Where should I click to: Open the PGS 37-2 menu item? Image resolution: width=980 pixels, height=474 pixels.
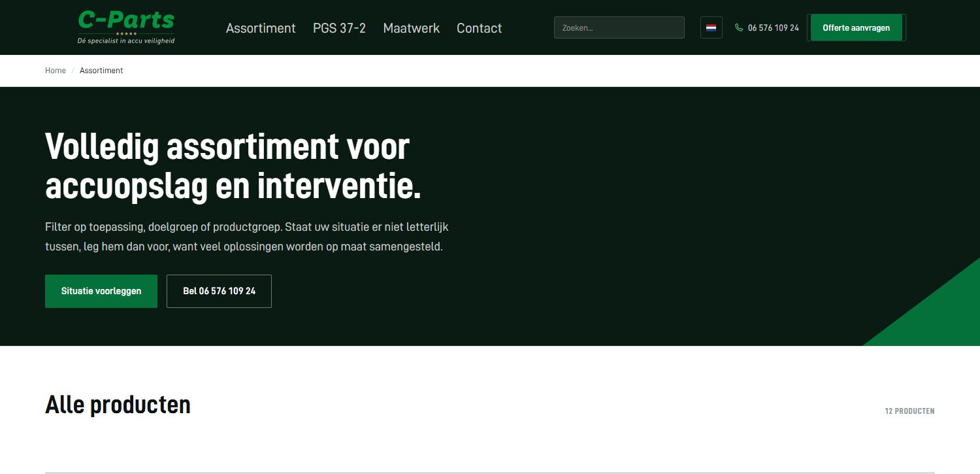click(339, 28)
